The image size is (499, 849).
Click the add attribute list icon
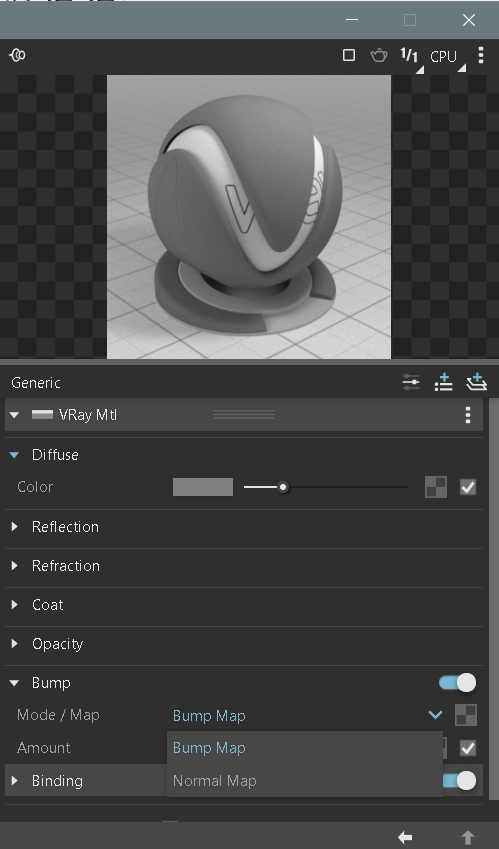click(x=443, y=382)
